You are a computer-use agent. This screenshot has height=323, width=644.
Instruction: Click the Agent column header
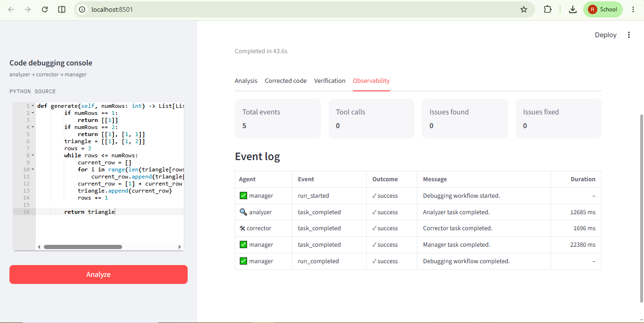click(264, 179)
